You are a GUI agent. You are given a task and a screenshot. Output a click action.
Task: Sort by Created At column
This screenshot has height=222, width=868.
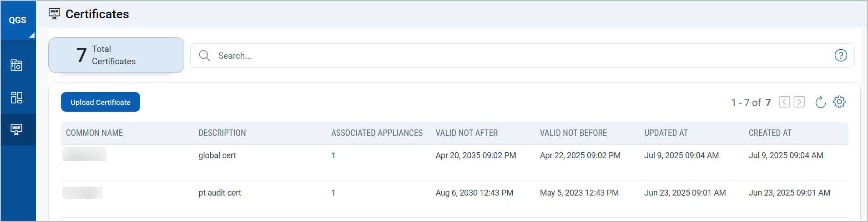click(770, 133)
